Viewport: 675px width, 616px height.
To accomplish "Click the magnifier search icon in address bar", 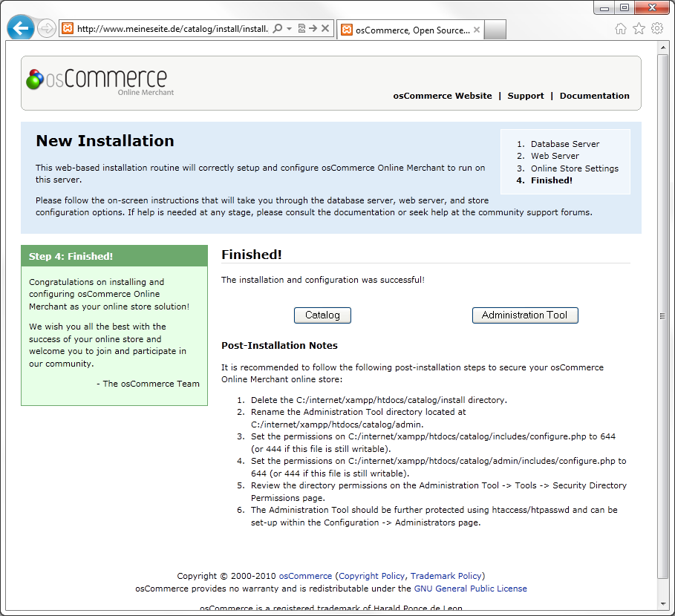I will click(278, 28).
